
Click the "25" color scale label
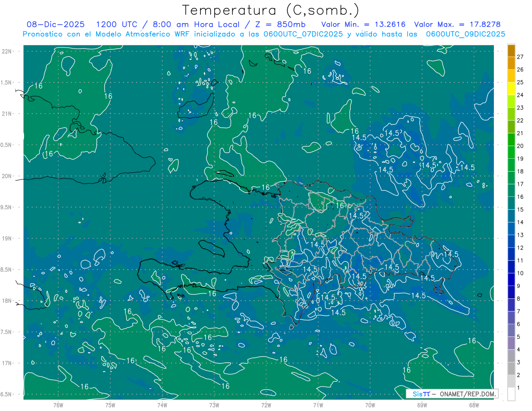pos(520,82)
